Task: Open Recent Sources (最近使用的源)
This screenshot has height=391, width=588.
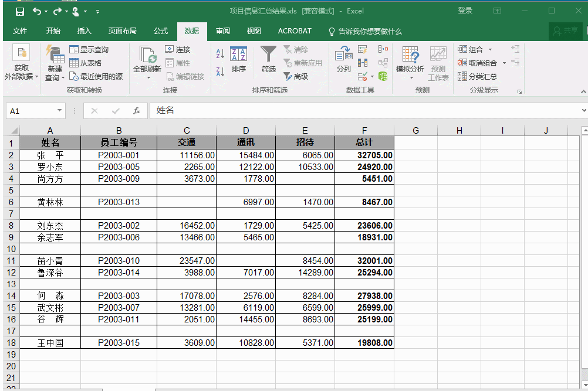Action: [x=96, y=76]
